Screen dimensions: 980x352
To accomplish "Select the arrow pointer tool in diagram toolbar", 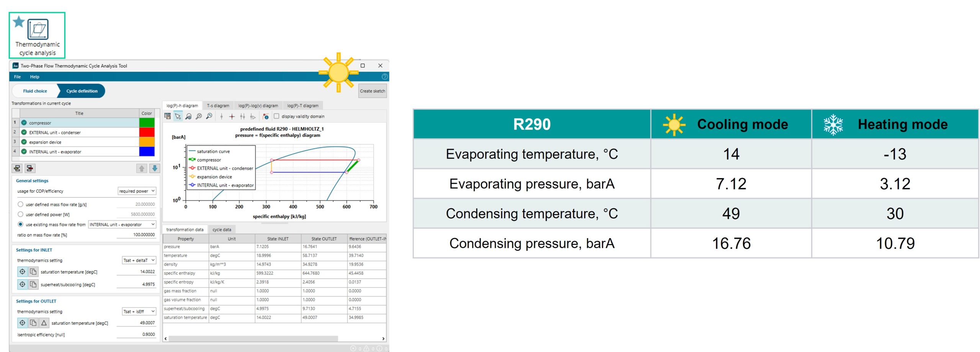I will (178, 116).
